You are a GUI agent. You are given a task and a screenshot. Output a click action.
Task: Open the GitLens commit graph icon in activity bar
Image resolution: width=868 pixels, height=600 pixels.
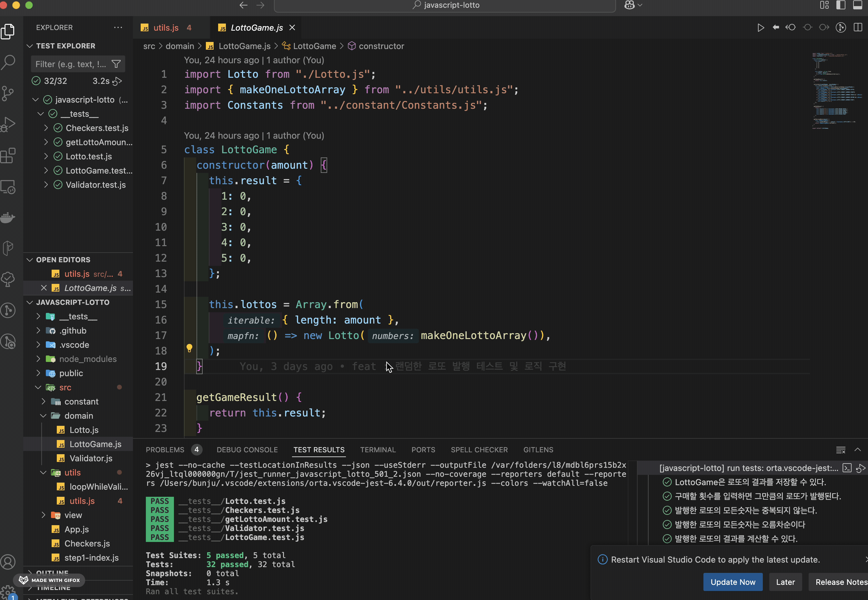tap(8, 310)
